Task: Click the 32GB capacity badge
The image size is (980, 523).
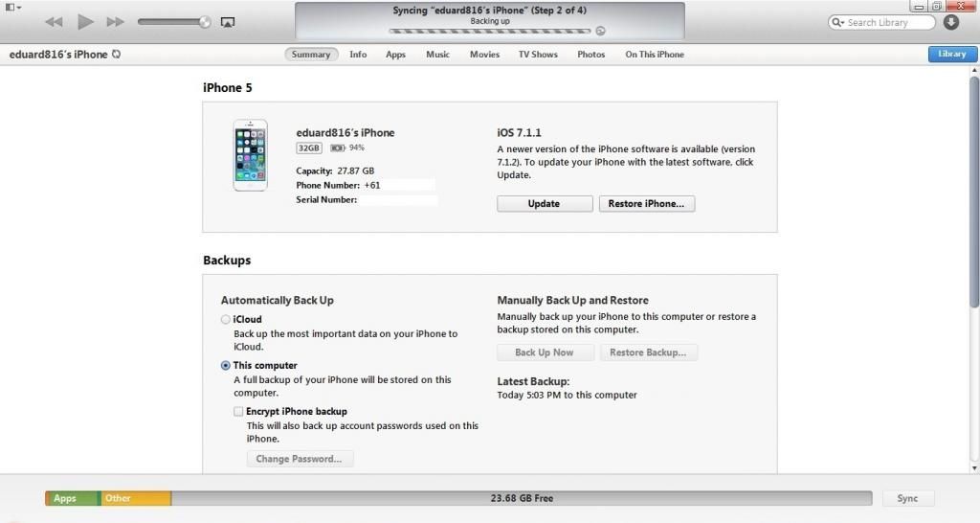Action: (309, 148)
